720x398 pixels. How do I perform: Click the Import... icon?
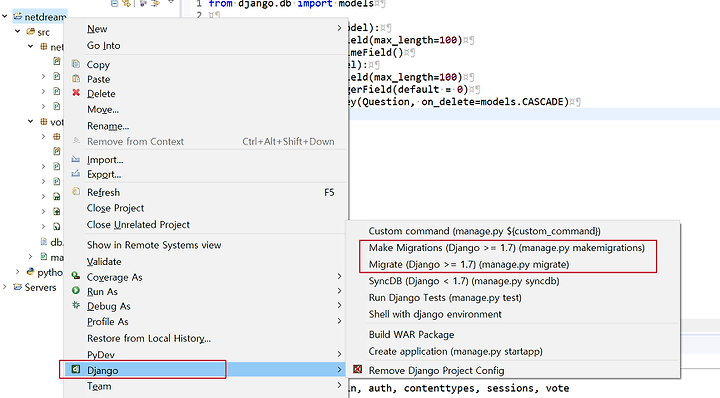tap(76, 159)
